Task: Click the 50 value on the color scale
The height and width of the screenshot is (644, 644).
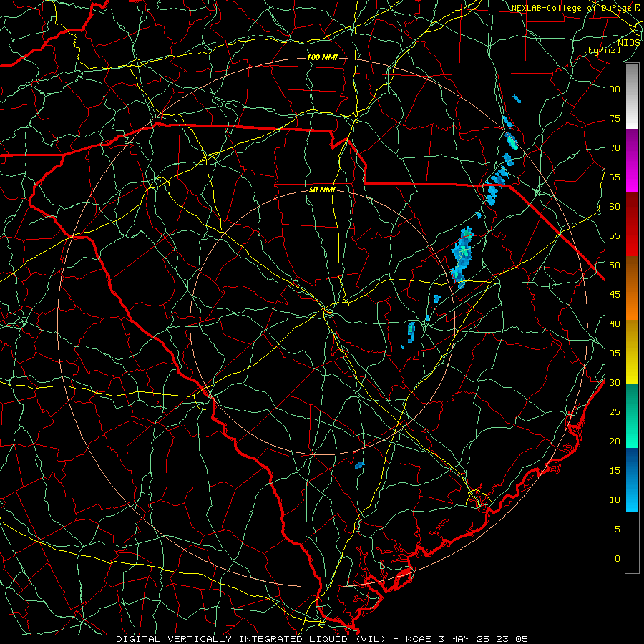Action: pyautogui.click(x=615, y=265)
